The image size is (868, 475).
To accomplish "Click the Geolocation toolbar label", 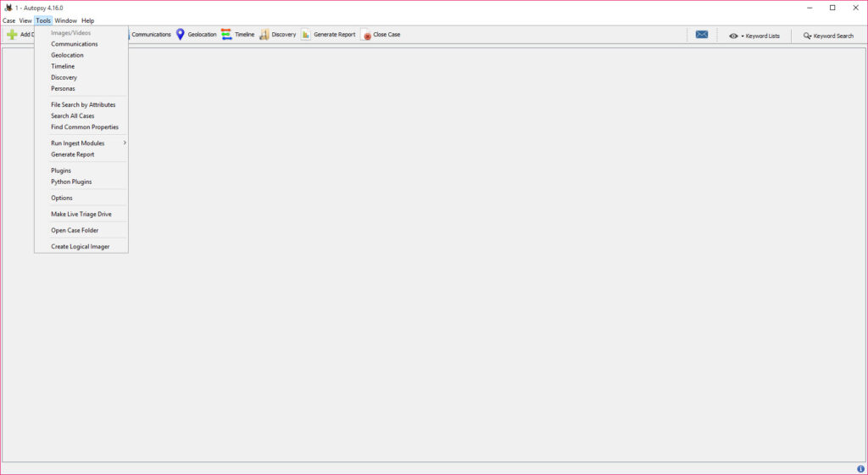I will pyautogui.click(x=202, y=34).
